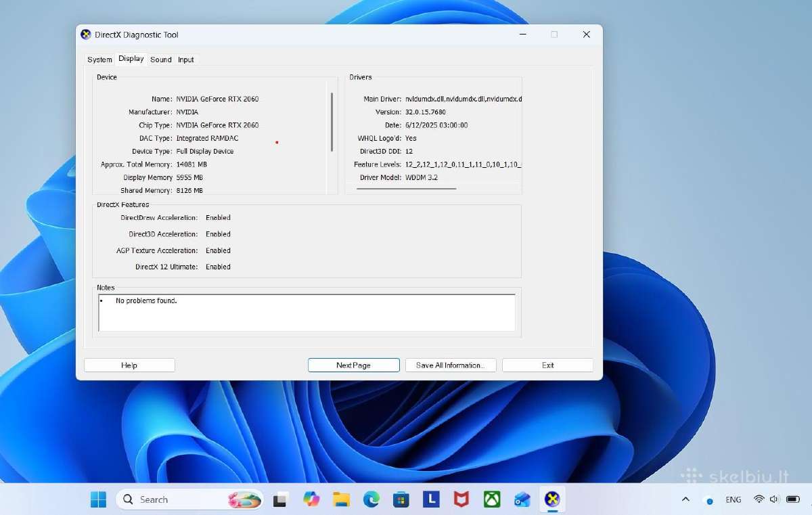Open the Input tab
Image resolution: width=812 pixels, height=515 pixels.
[186, 60]
